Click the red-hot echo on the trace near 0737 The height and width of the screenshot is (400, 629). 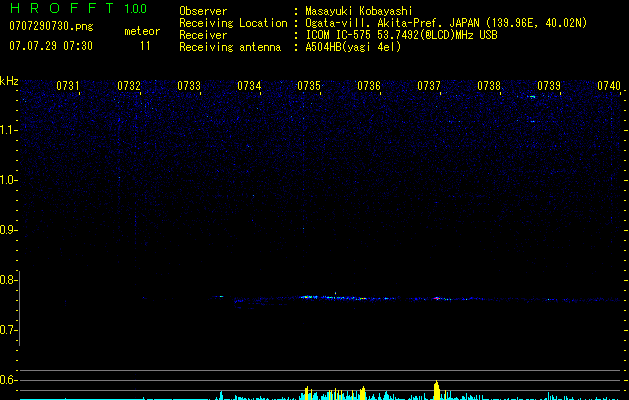coord(437,298)
